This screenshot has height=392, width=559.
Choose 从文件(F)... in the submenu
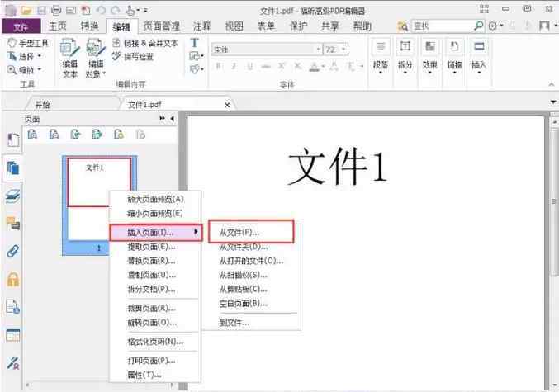point(239,233)
